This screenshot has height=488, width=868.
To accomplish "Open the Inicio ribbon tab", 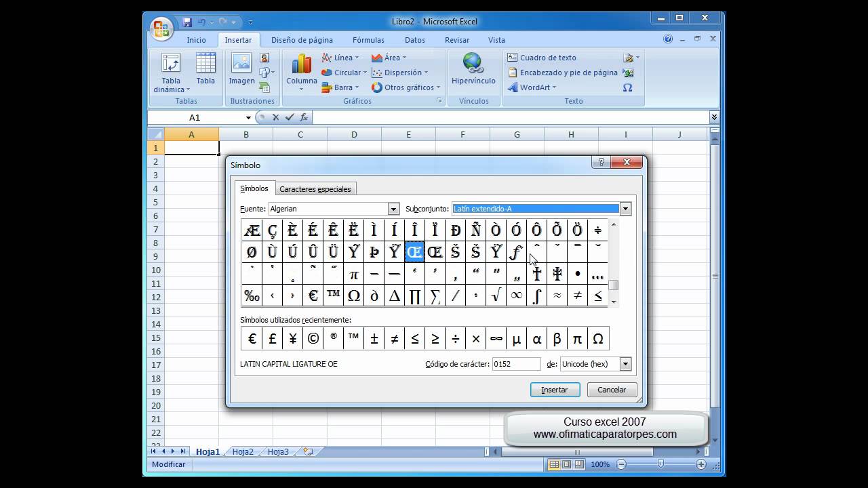I will coord(197,40).
